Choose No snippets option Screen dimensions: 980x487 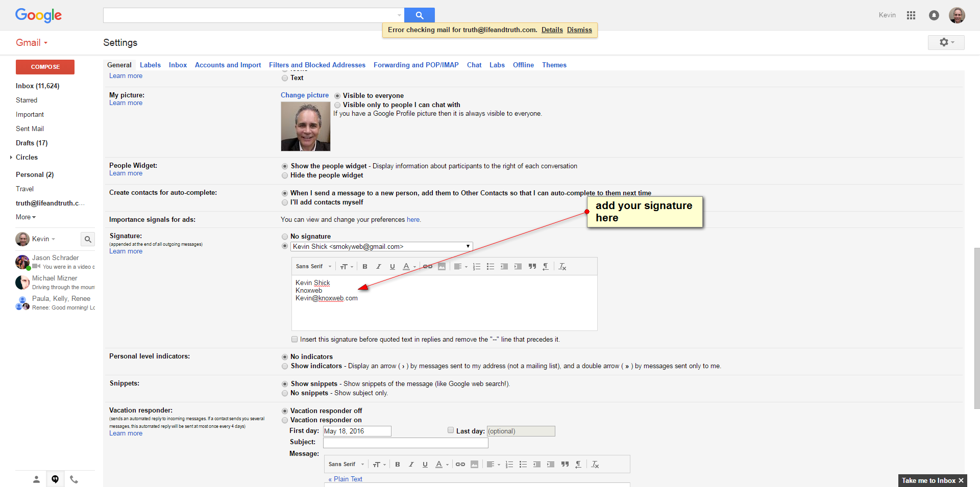pyautogui.click(x=285, y=393)
